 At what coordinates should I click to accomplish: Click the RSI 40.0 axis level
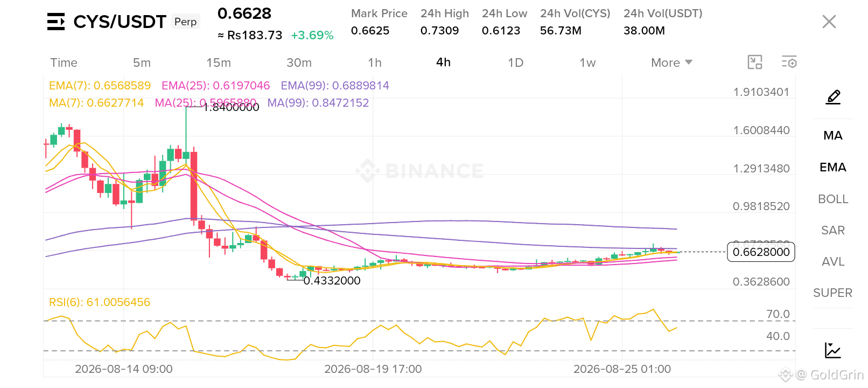point(778,336)
